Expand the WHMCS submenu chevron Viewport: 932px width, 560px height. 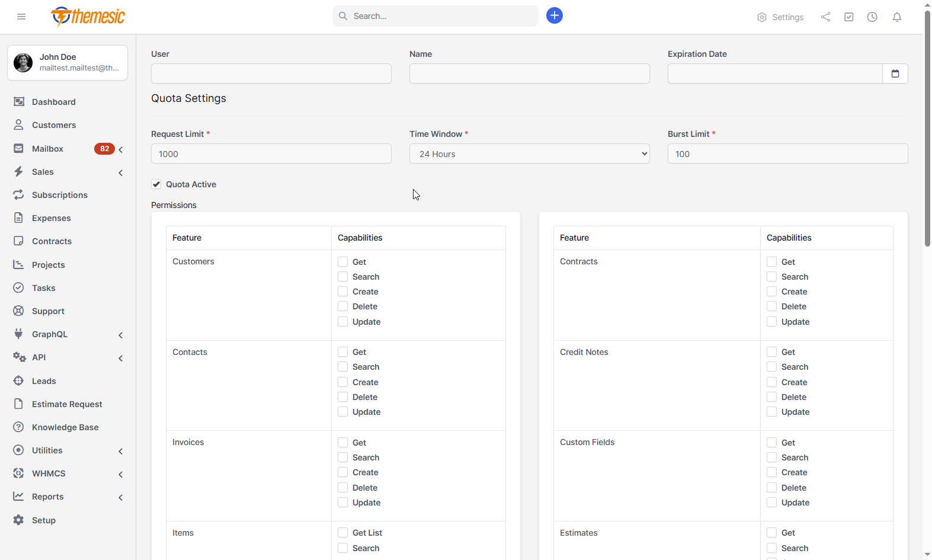click(x=121, y=474)
